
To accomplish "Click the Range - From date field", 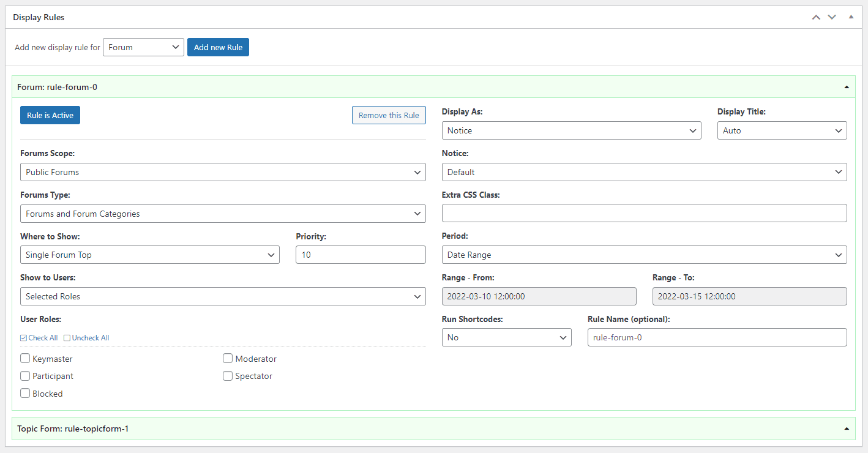I will point(539,296).
